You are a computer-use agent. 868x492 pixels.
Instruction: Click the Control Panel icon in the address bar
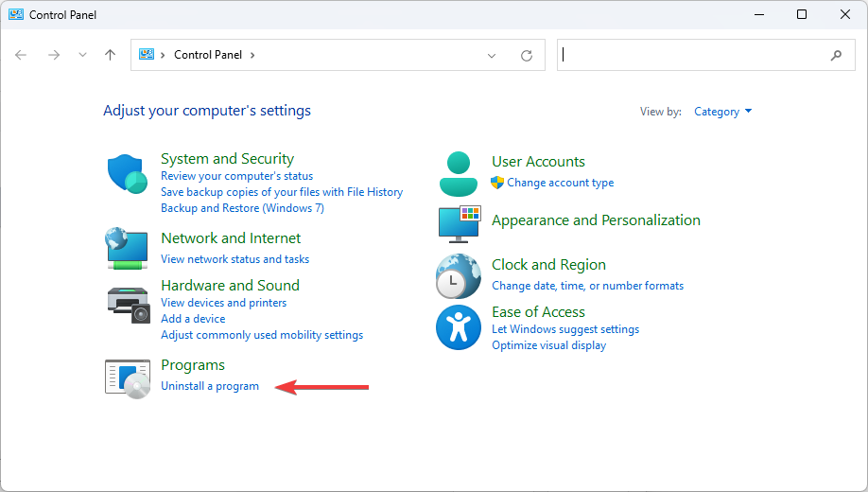click(147, 54)
